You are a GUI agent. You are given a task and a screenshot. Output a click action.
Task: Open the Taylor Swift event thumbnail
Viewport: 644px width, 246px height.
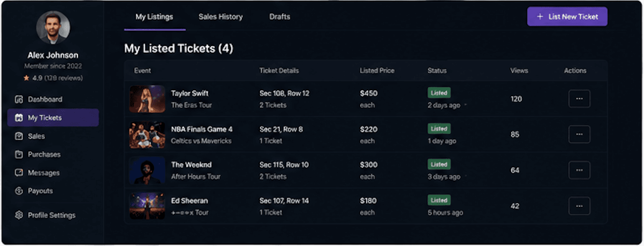[147, 99]
